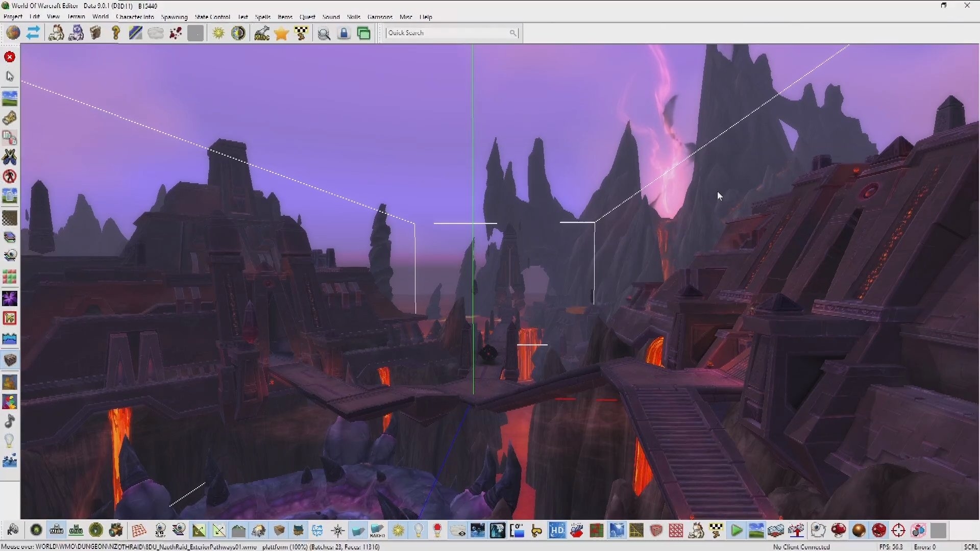Click the blue diagonal stripe icon
Viewport: 980px width, 551px height.
(x=136, y=33)
